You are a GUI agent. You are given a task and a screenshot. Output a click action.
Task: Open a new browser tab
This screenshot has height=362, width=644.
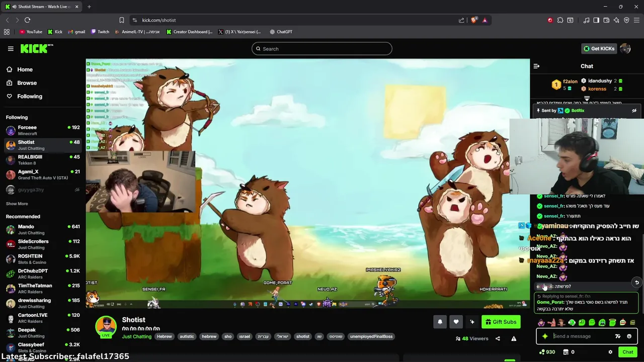coord(89,7)
